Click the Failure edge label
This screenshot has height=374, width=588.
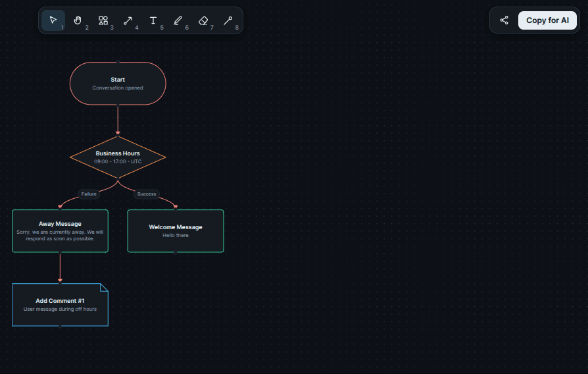(x=89, y=194)
